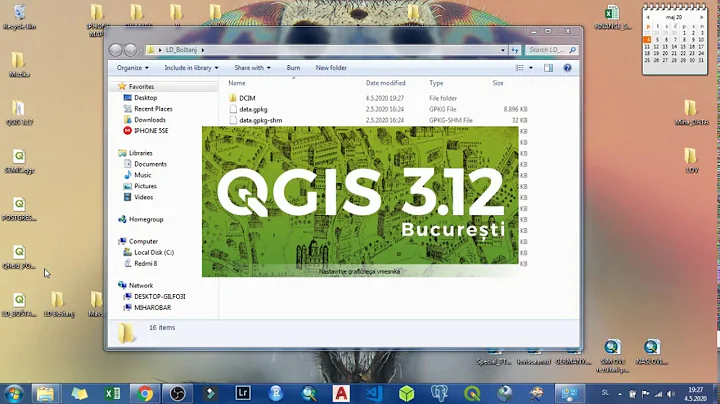The width and height of the screenshot is (720, 404).
Task: Open the green cube app in the taskbar
Action: pyautogui.click(x=406, y=393)
